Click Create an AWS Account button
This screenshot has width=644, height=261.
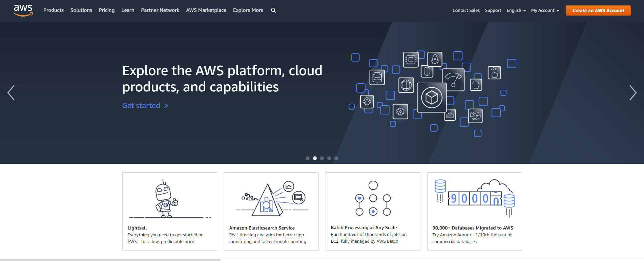tap(598, 10)
